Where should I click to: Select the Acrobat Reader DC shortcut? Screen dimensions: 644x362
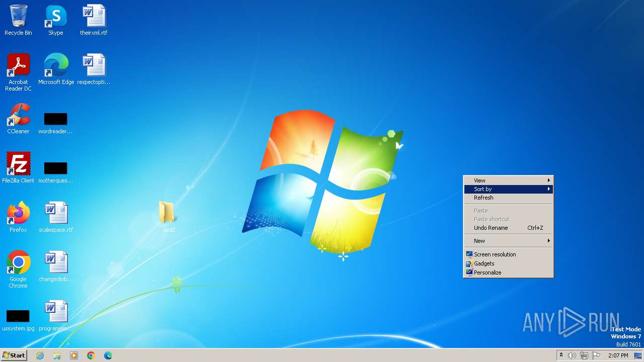(x=18, y=72)
